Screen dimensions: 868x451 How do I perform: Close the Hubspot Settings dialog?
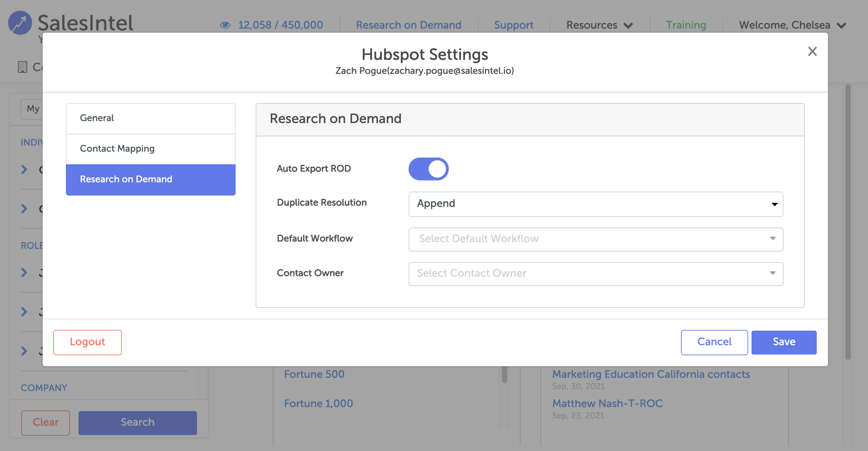(812, 52)
